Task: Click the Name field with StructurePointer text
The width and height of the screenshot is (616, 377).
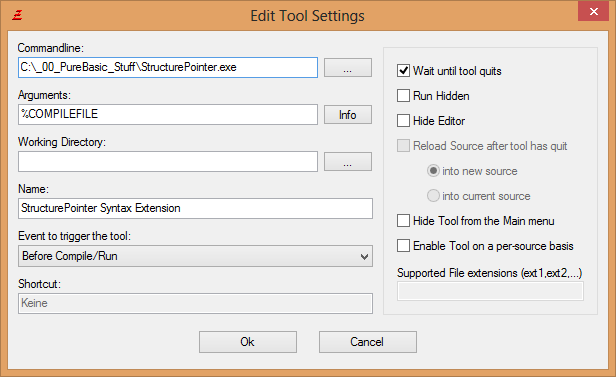Action: click(x=195, y=208)
